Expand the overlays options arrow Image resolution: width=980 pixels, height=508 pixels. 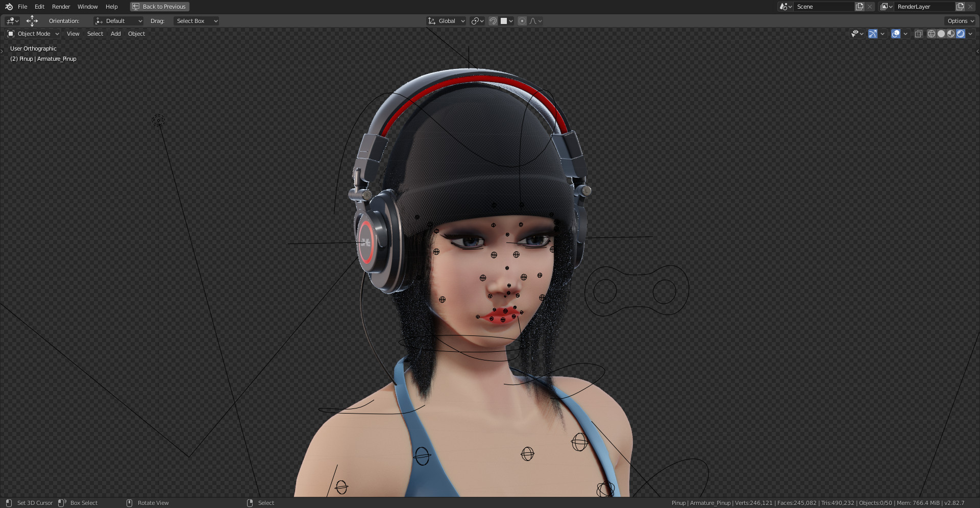pos(905,34)
